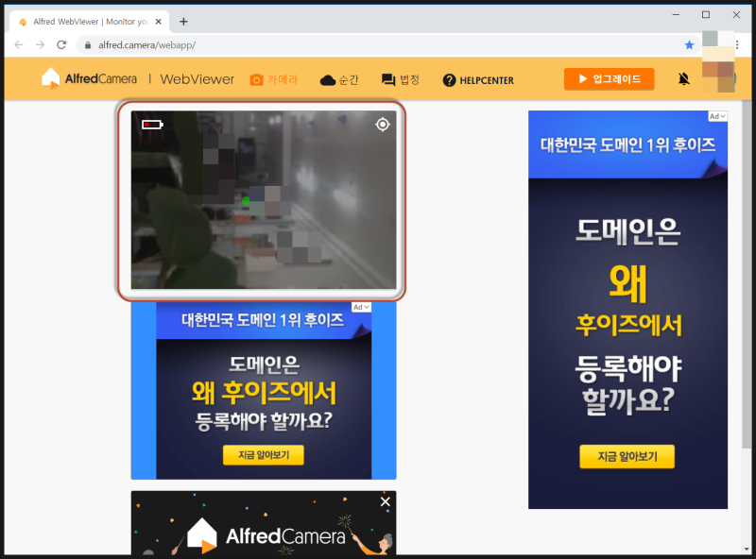Close the Alfred WebViewer tab
The width and height of the screenshot is (756, 559).
click(158, 21)
